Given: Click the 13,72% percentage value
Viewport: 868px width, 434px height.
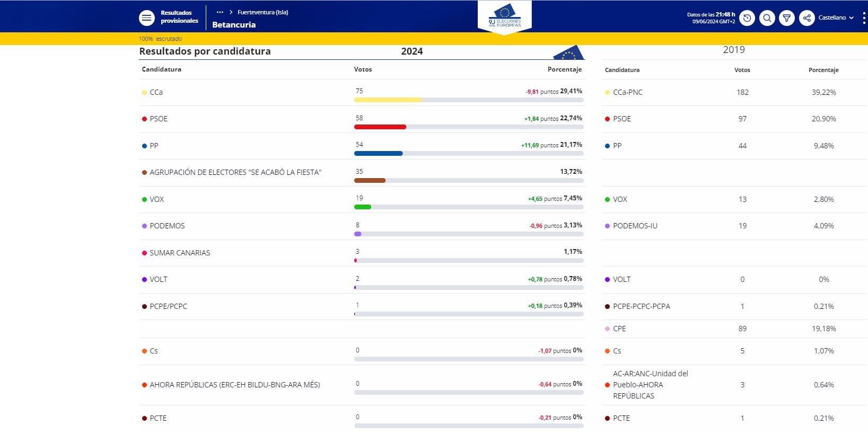Looking at the screenshot, I should [x=571, y=172].
